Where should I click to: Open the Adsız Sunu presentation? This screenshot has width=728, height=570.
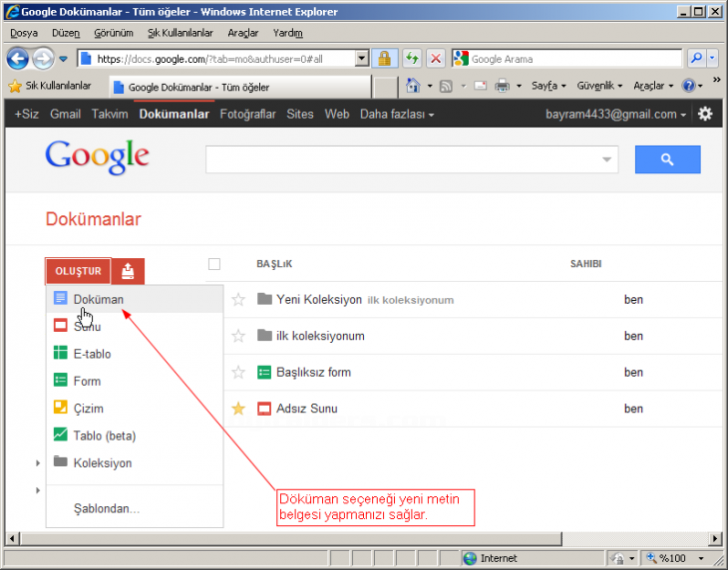tap(307, 409)
